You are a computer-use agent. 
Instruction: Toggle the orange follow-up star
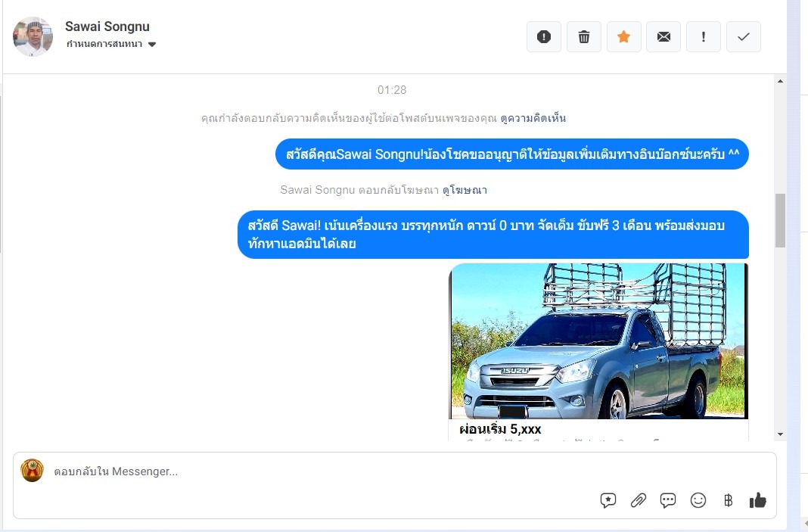(624, 36)
